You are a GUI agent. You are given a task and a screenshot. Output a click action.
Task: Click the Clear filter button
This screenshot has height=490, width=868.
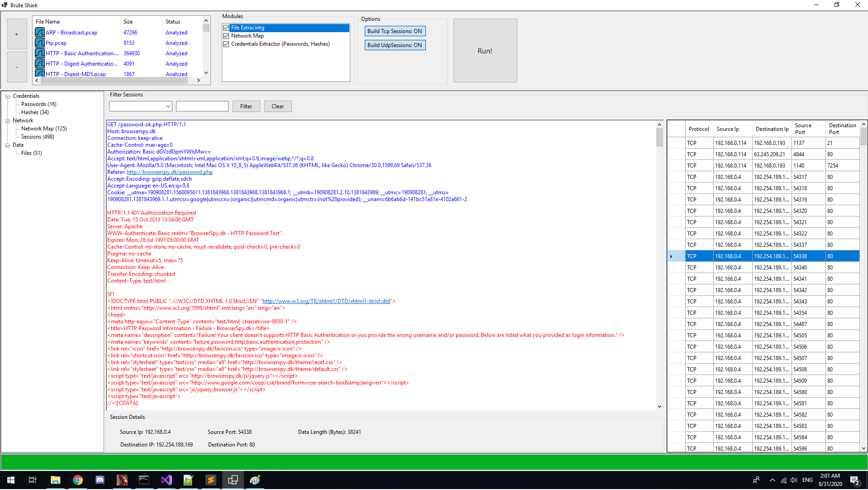click(278, 106)
